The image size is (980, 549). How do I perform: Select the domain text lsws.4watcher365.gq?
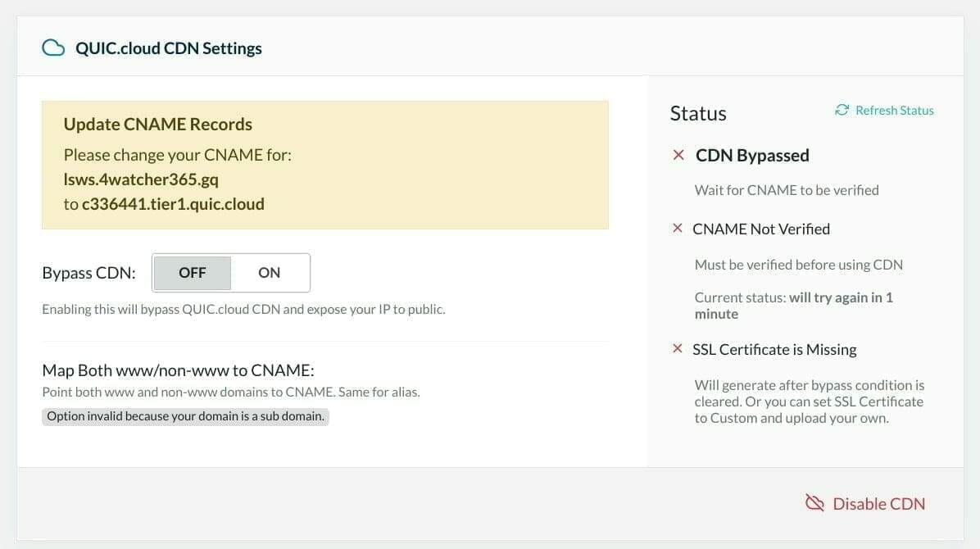point(141,179)
